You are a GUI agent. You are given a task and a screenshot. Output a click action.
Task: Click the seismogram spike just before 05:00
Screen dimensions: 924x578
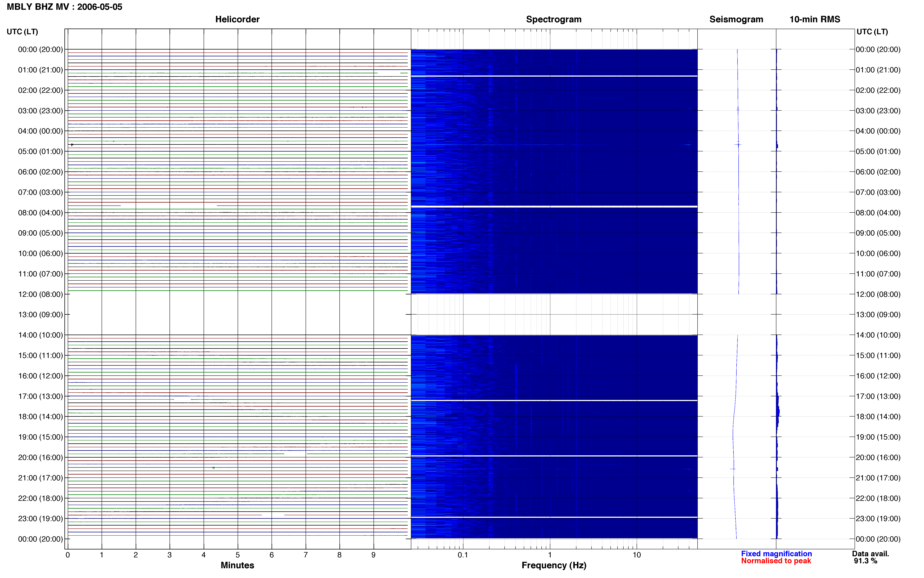pyautogui.click(x=738, y=145)
